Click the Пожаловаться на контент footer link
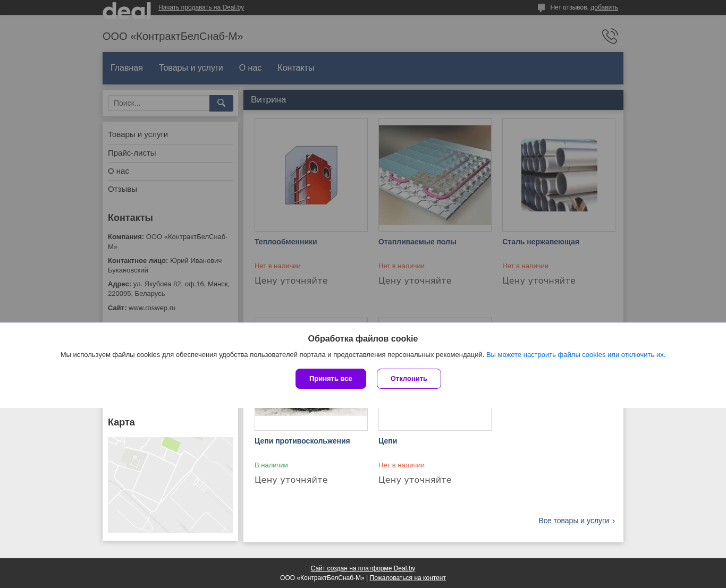Viewport: 726px width, 588px height. click(408, 578)
